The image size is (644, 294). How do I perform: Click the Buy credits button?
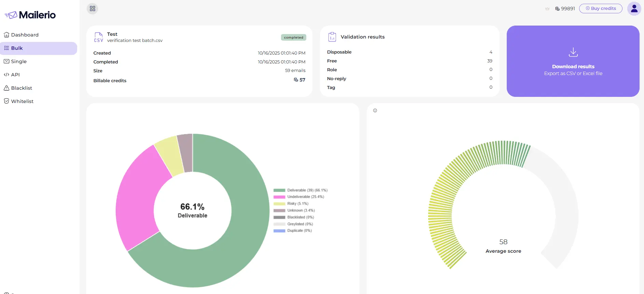click(x=601, y=9)
